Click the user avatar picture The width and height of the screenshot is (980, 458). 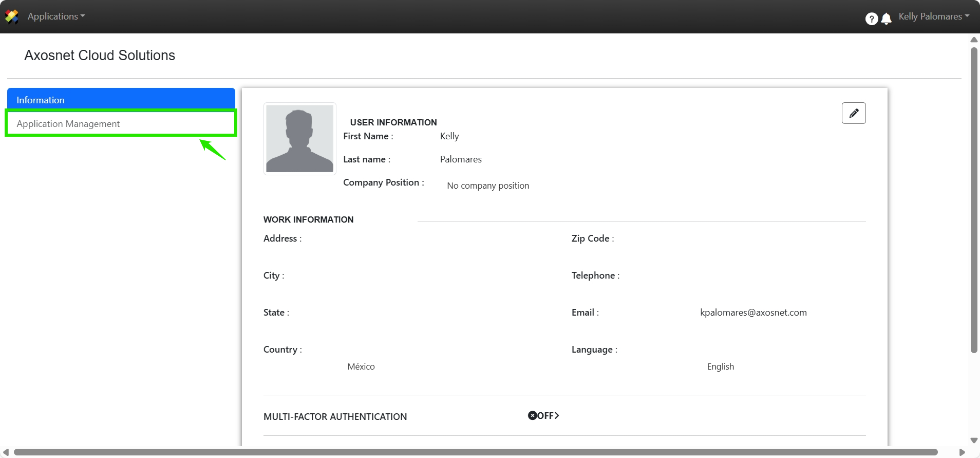tap(300, 139)
